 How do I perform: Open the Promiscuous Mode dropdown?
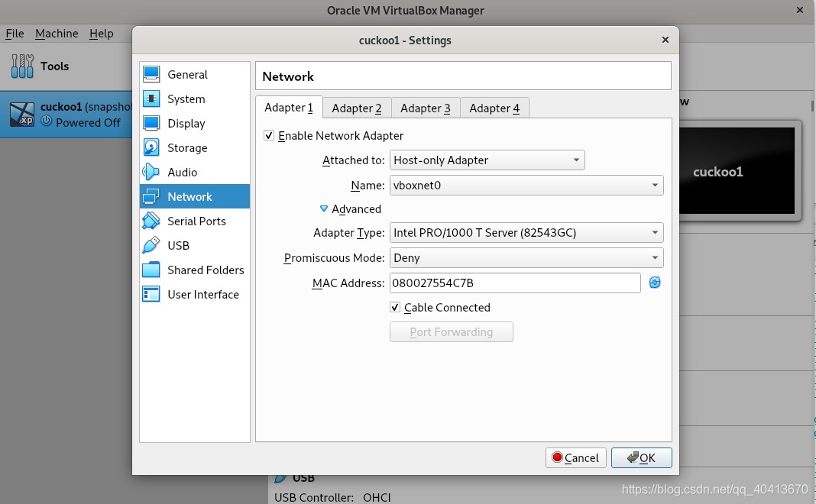pos(526,257)
